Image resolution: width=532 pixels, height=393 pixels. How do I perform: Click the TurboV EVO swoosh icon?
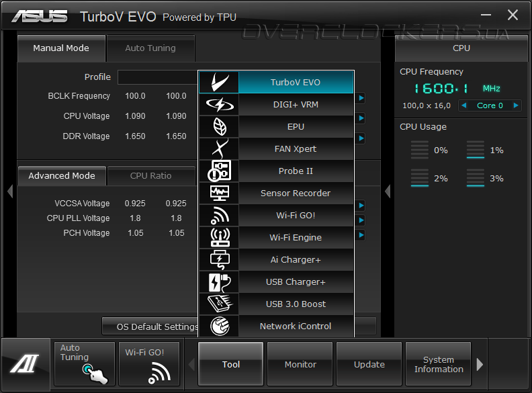tap(219, 82)
